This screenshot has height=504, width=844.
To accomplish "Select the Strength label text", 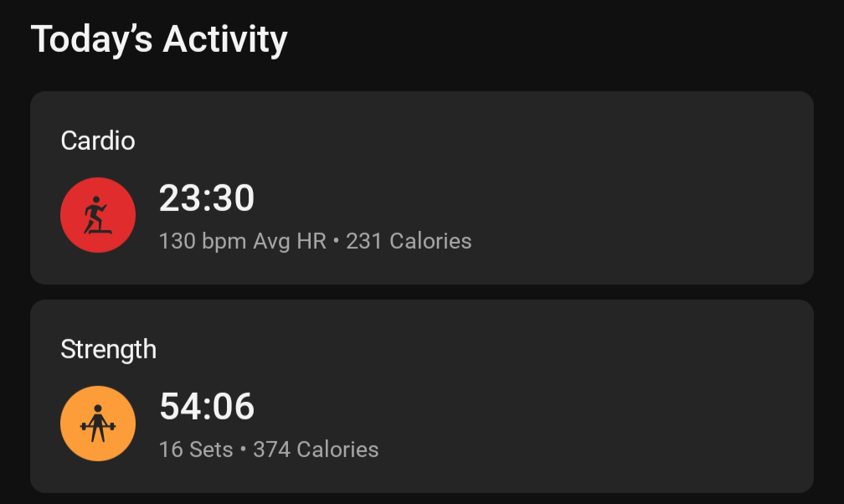I will point(109,350).
